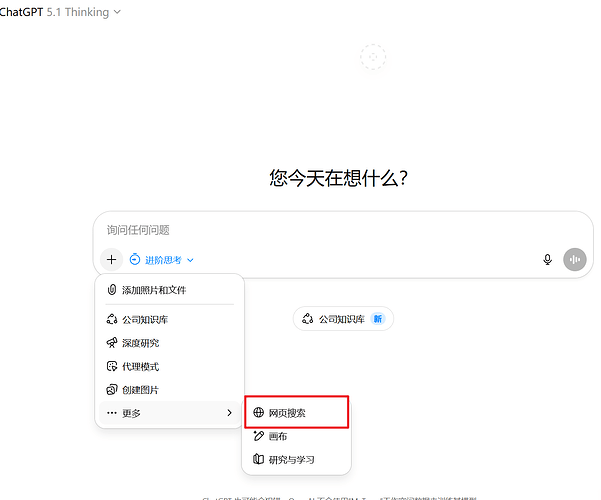Viewport: 601px width, 500px height.
Task: Click the book icon for 研究与学习
Action: (x=258, y=459)
